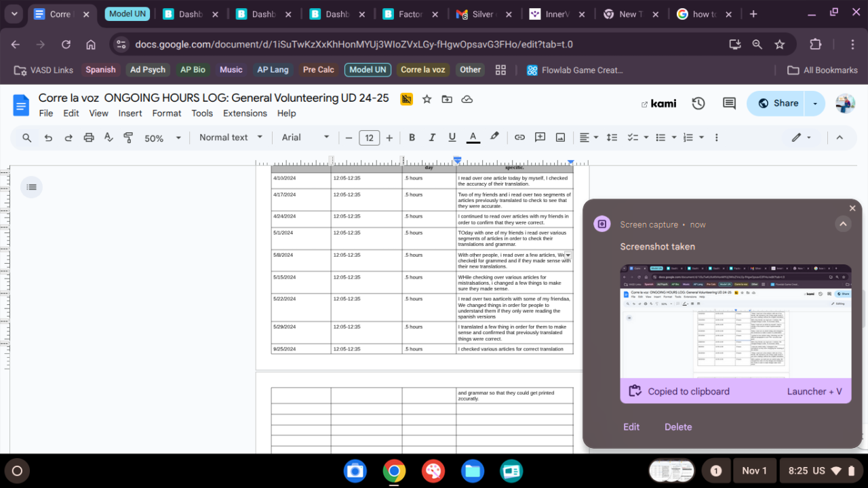Open more toolbar options
The height and width of the screenshot is (488, 868).
(716, 138)
